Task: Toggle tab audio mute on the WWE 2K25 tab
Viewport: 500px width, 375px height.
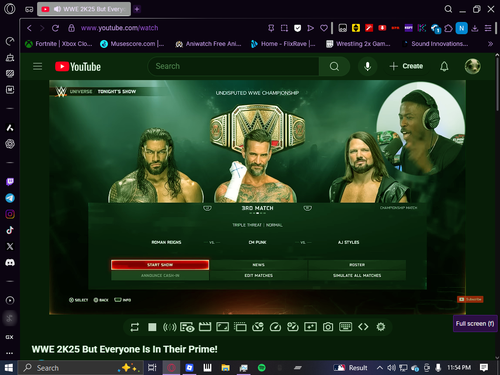Action: click(57, 9)
